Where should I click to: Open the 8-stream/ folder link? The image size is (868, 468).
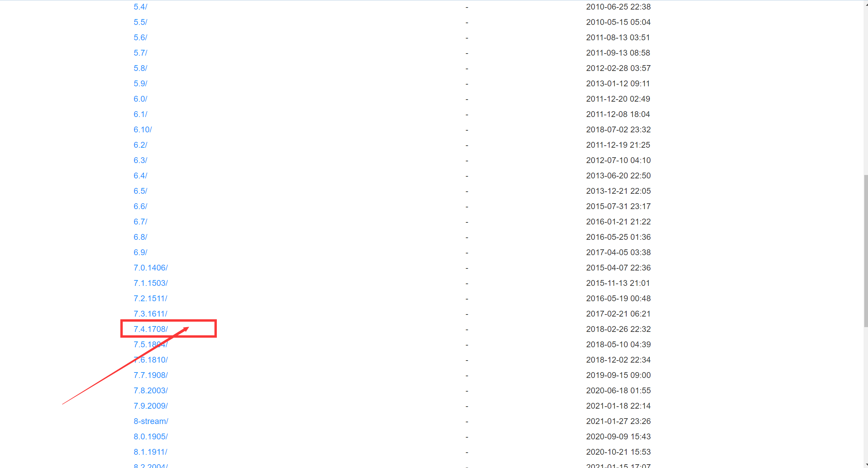(x=151, y=421)
